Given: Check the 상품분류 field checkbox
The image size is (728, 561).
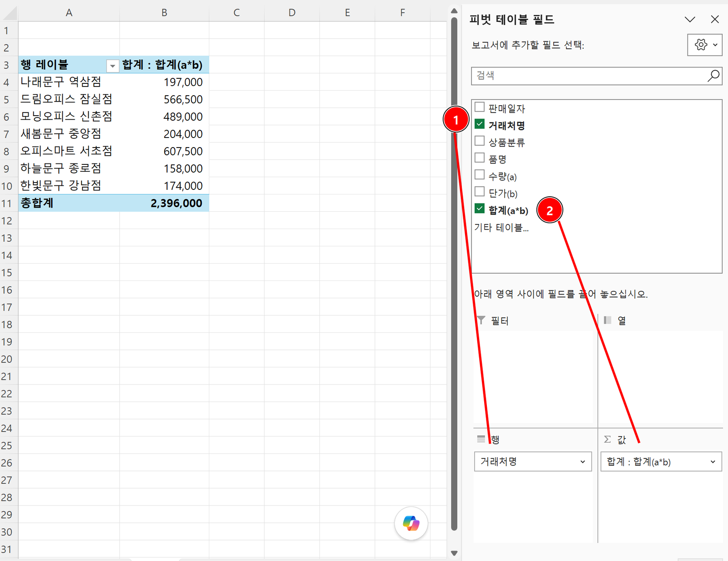Looking at the screenshot, I should [480, 141].
